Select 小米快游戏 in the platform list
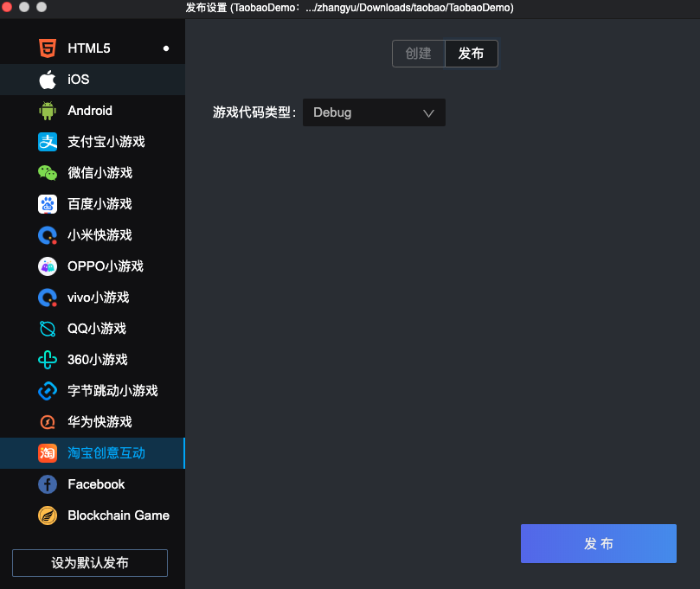 click(100, 235)
